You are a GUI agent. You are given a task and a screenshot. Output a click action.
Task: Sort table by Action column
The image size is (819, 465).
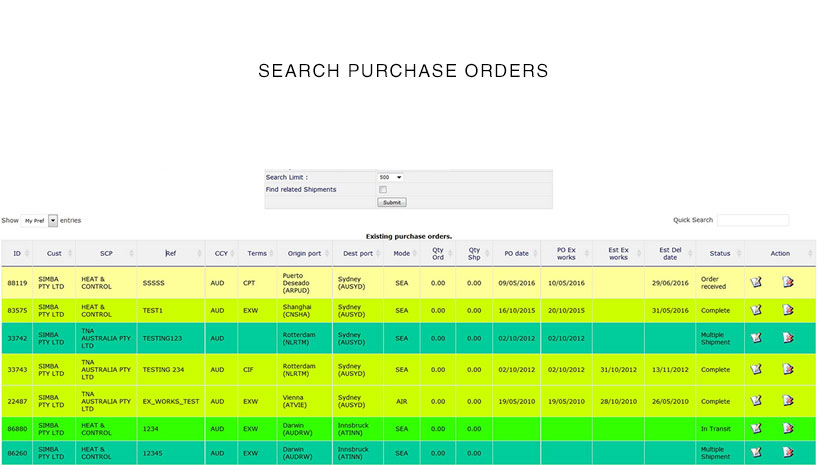coord(780,253)
